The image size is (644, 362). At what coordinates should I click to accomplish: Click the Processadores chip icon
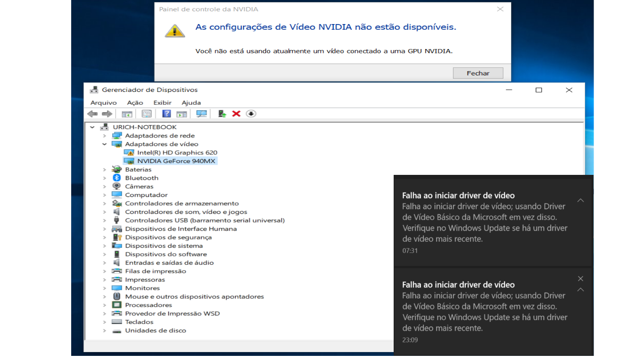tap(116, 305)
